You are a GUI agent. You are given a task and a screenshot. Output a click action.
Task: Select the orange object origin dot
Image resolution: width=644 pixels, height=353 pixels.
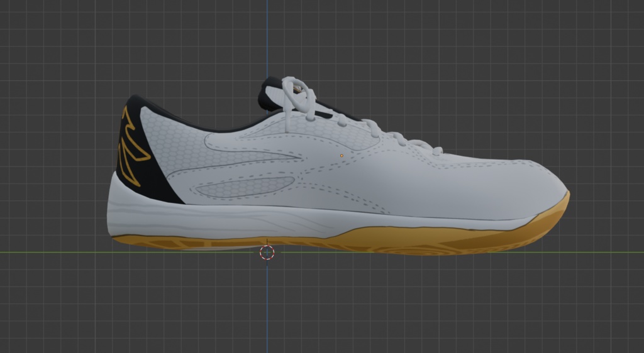pos(341,156)
